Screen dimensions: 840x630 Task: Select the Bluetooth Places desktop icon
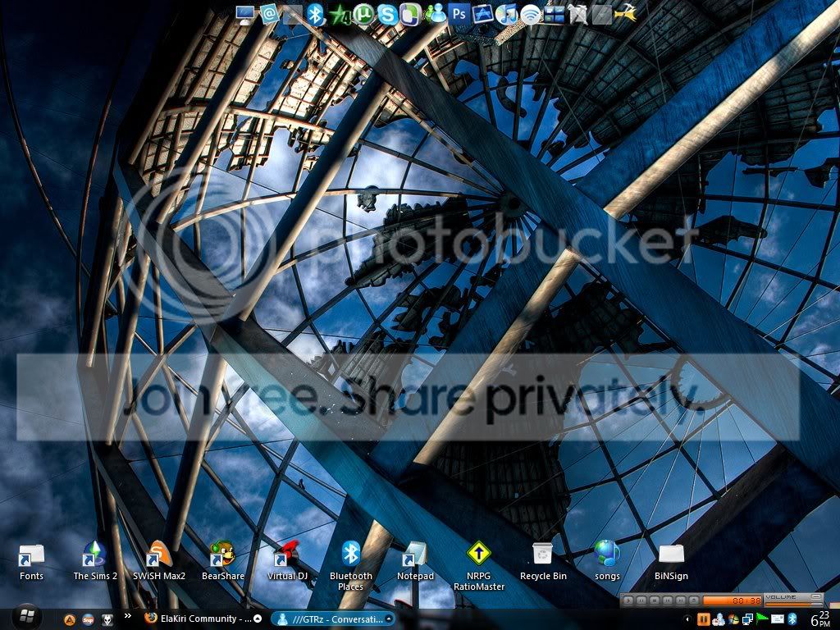351,566
